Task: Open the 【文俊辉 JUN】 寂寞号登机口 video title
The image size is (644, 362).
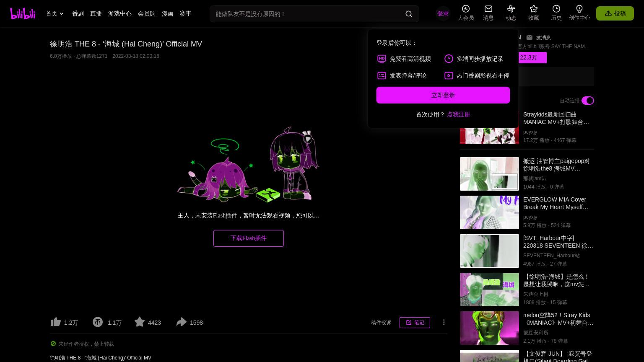Action: tap(558, 357)
